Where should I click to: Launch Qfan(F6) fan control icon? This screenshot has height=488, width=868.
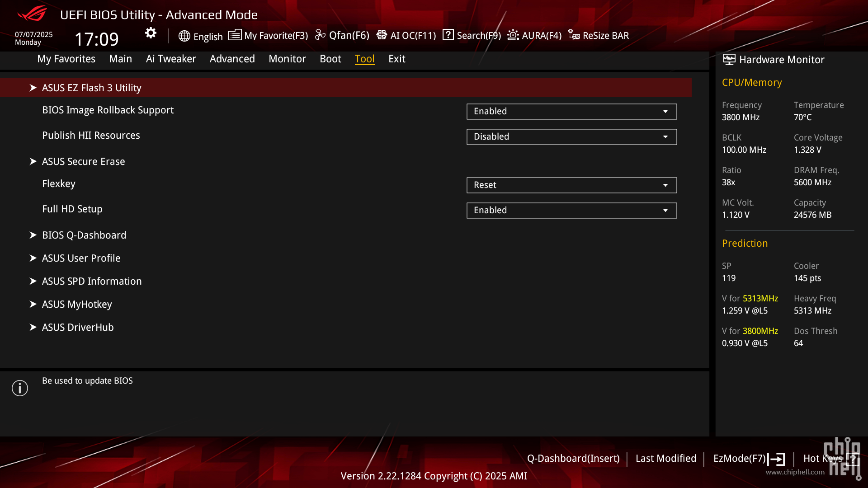(320, 35)
